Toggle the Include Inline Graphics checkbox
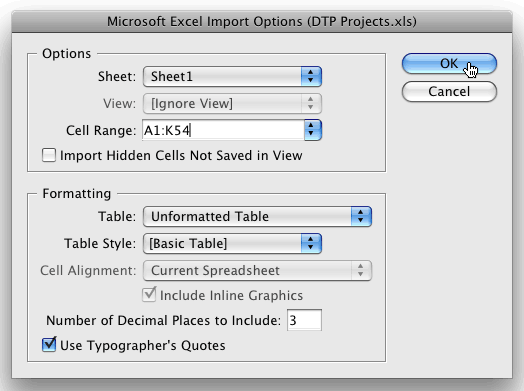The image size is (524, 391). 149,295
